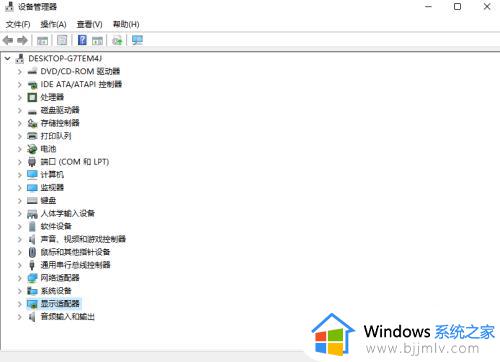
Task: Click the network adapter icon
Action: click(x=32, y=278)
